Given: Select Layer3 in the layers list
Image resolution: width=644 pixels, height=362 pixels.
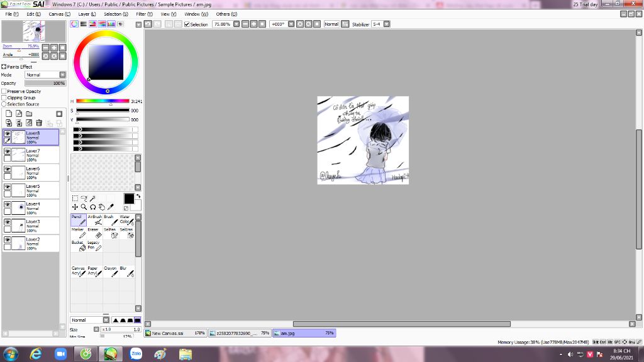Looking at the screenshot, I should pos(31,226).
